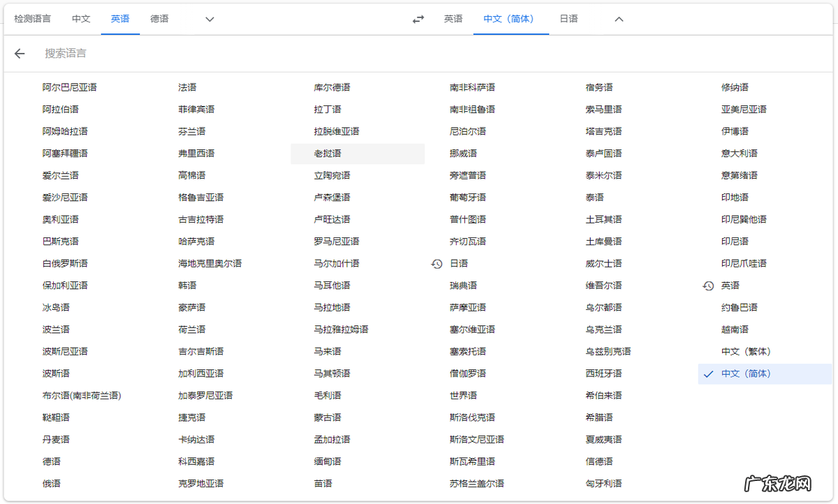Collapse the target language list with up chevron
The width and height of the screenshot is (838, 504).
619,19
